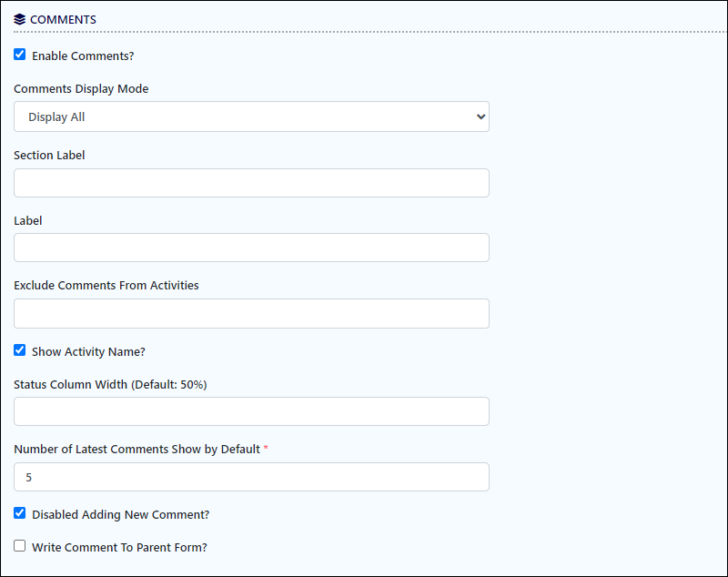728x577 pixels.
Task: Click the "Disabled Adding New Comment?" label text
Action: [121, 514]
